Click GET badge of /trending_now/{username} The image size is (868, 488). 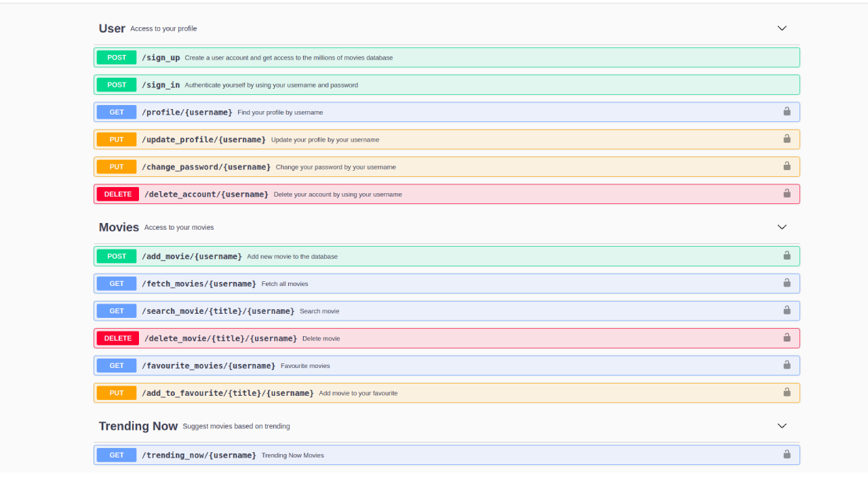point(117,455)
